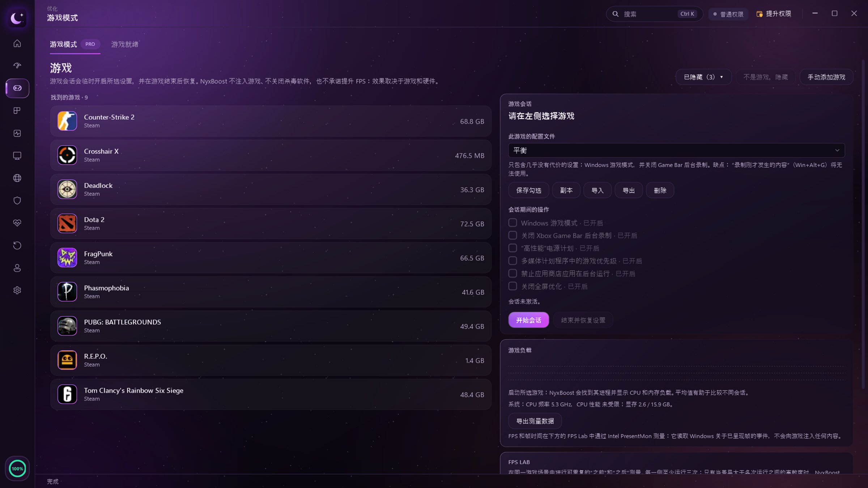Click the 开始会话 button
The height and width of the screenshot is (488, 868).
point(528,320)
